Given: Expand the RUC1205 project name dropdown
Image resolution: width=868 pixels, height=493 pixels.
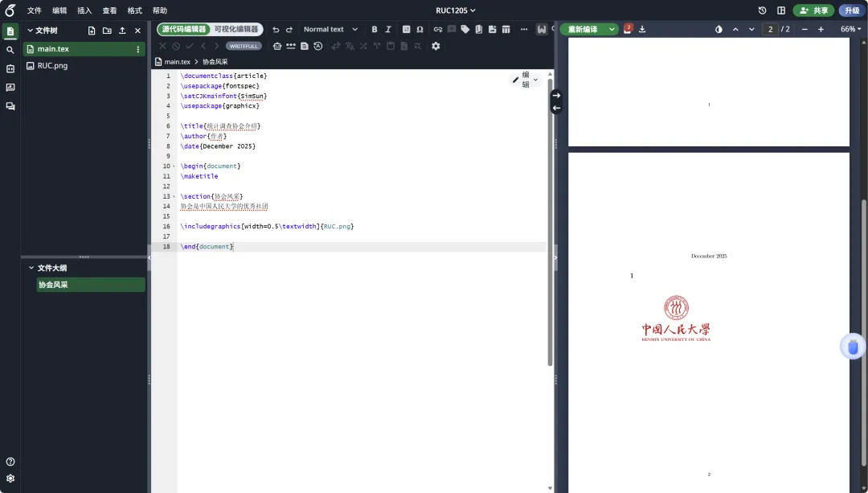Looking at the screenshot, I should pos(456,10).
